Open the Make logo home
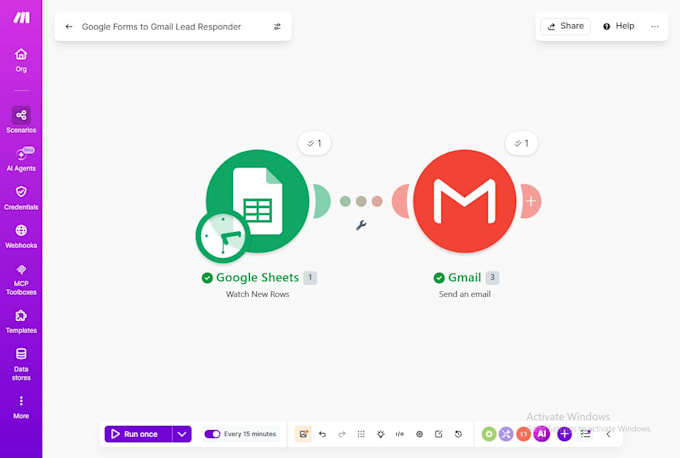Image resolution: width=680 pixels, height=458 pixels. tap(21, 17)
